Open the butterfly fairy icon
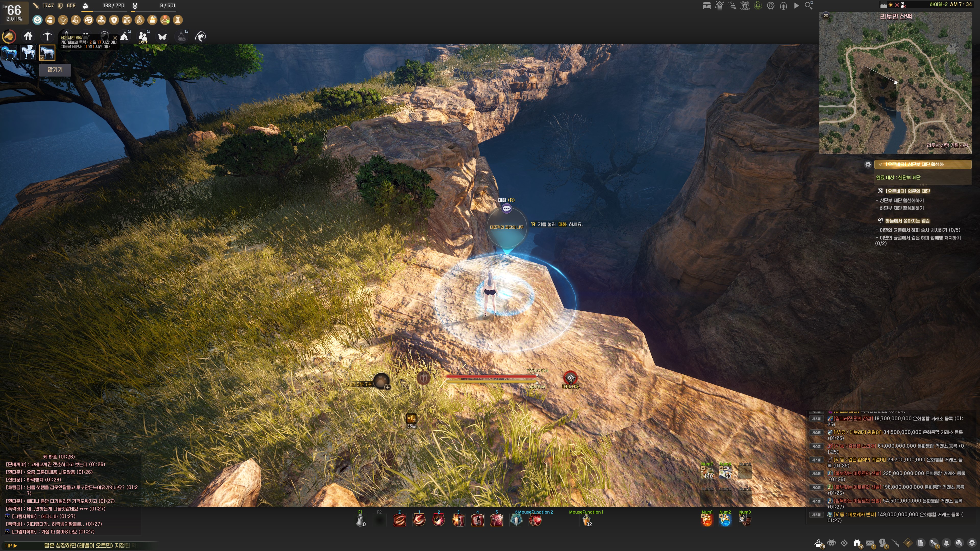 pyautogui.click(x=163, y=36)
